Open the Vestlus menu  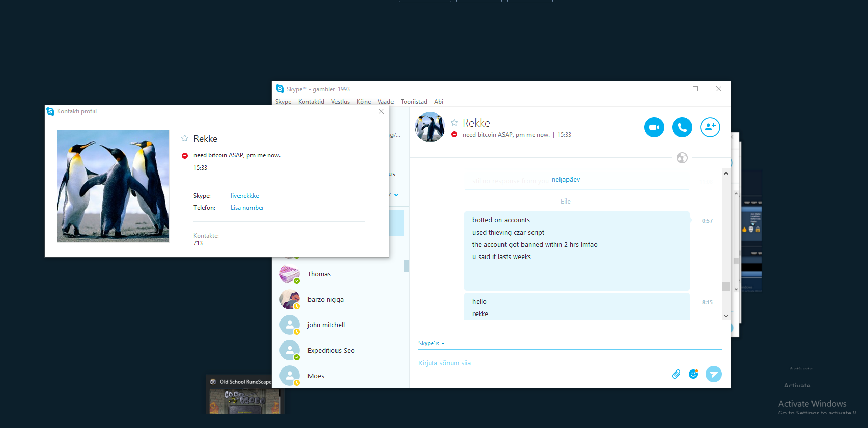click(341, 102)
